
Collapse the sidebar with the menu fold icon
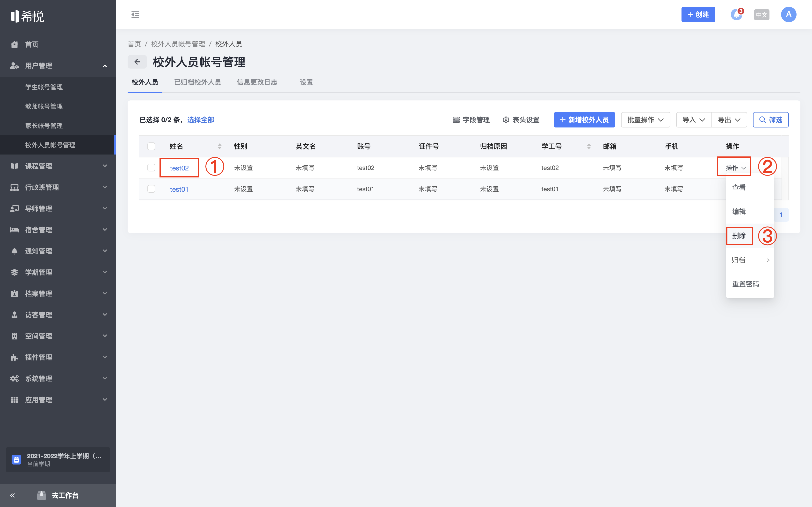(135, 14)
